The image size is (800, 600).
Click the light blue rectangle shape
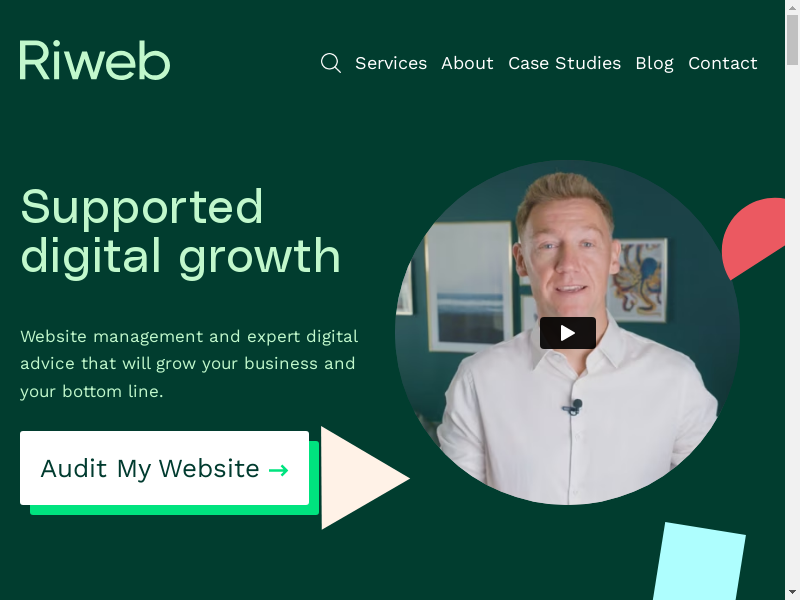(698, 561)
